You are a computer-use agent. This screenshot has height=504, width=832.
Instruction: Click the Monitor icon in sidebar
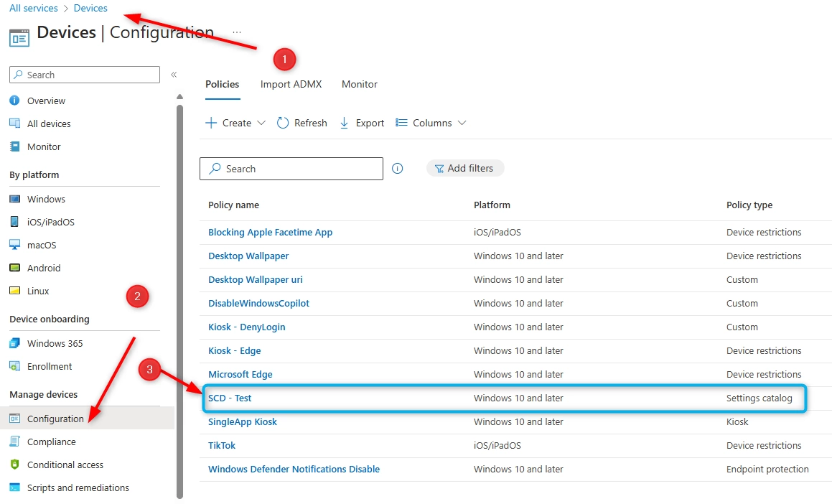click(15, 146)
